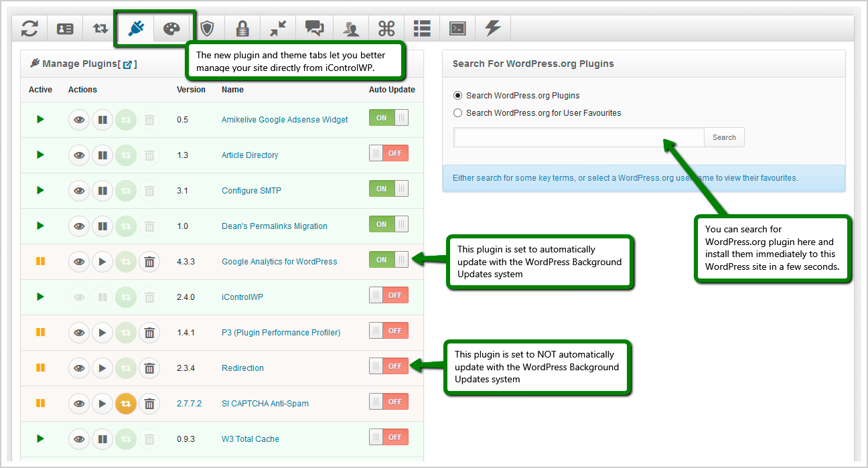This screenshot has height=468, width=868.
Task: Click the refresh sync icon in toolbar
Action: [x=29, y=29]
